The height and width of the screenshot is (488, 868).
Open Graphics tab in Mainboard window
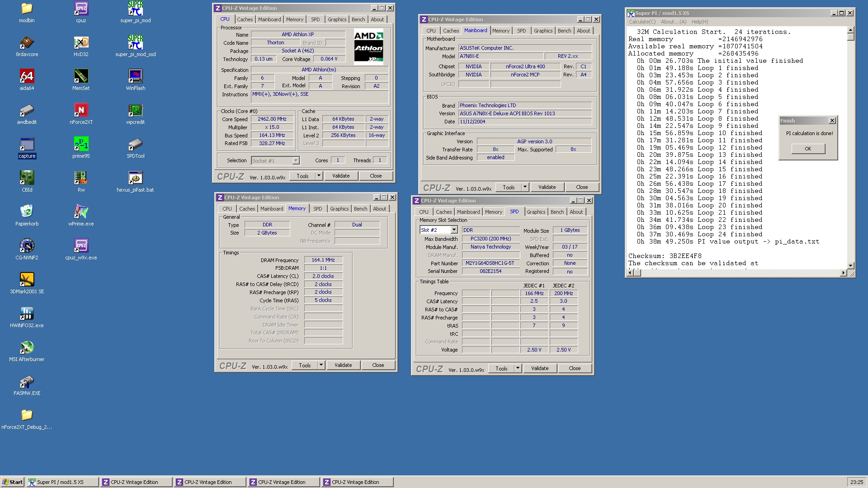click(x=543, y=31)
